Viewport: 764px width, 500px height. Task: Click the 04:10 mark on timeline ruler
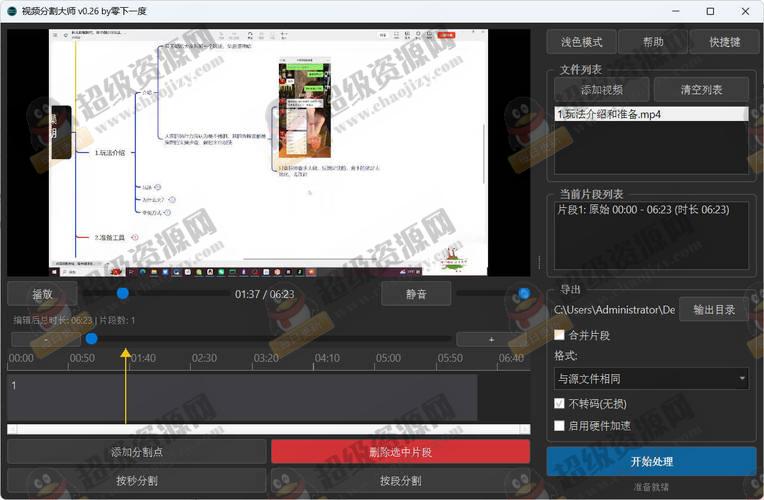coord(327,358)
